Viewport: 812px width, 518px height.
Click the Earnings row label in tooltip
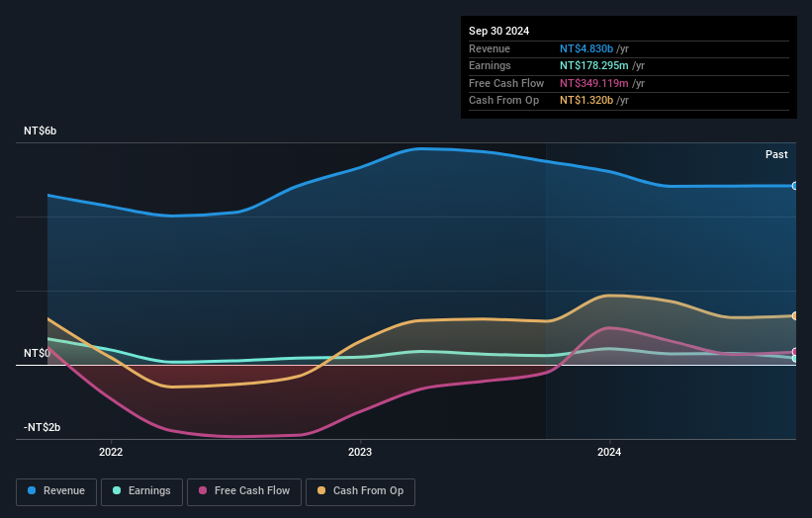coord(490,65)
